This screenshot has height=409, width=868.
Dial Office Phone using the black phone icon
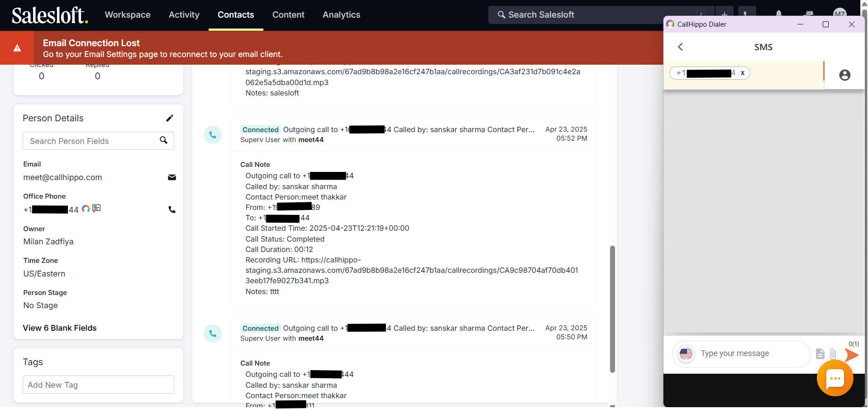click(172, 209)
